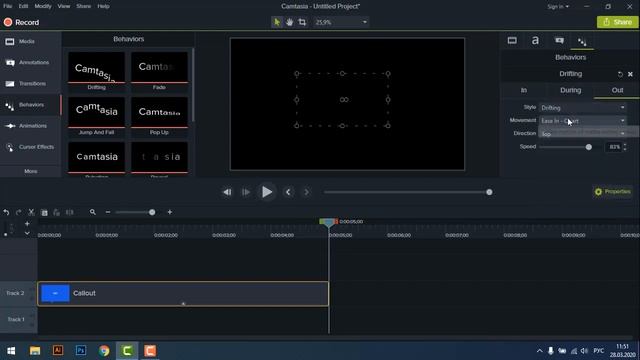Image resolution: width=640 pixels, height=360 pixels.
Task: Click the green Share button
Action: tap(617, 22)
